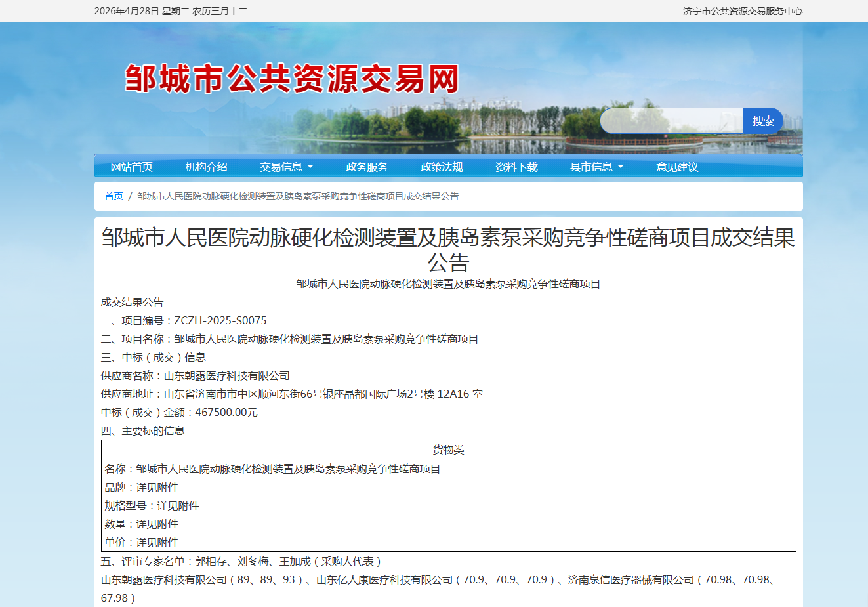Viewport: 868px width, 607px height.
Task: Click the breadcrumb current announcement title
Action: [298, 196]
